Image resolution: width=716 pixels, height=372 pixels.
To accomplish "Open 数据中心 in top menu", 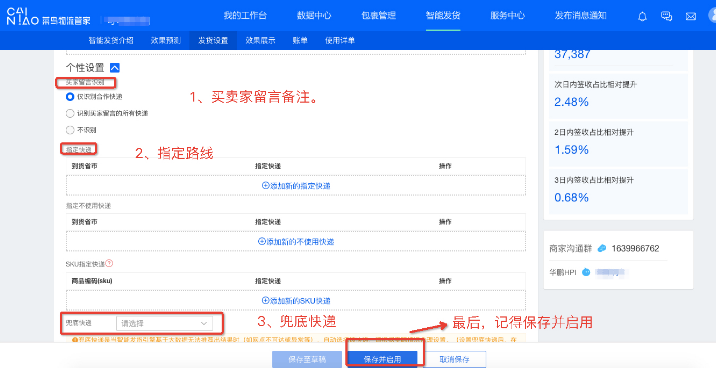I will pos(314,16).
